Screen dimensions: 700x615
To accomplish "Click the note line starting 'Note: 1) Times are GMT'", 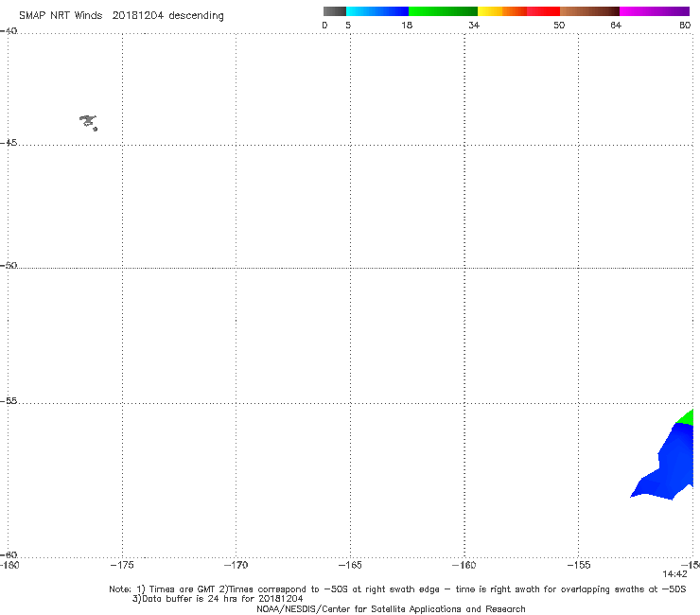I will pyautogui.click(x=397, y=589).
